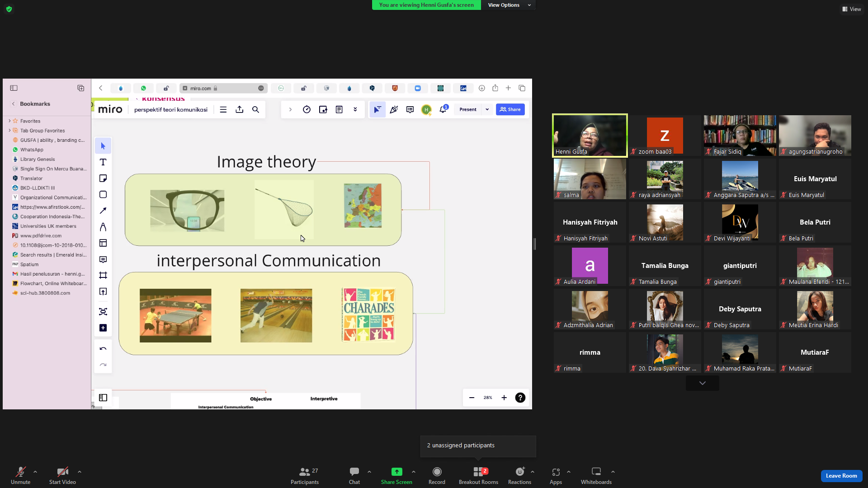Choose the pen drawing tool in Miro
868x488 pixels.
coord(103,227)
